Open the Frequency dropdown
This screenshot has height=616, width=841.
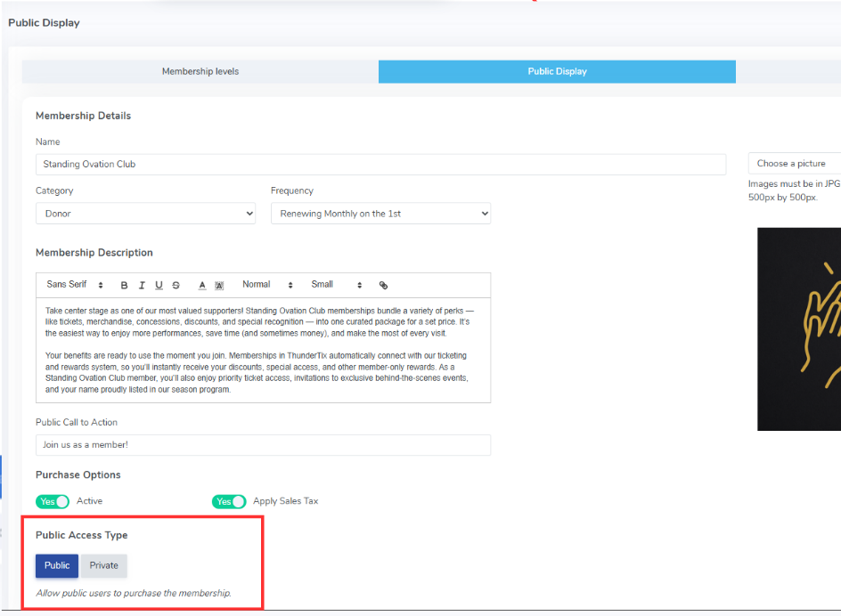(x=380, y=214)
